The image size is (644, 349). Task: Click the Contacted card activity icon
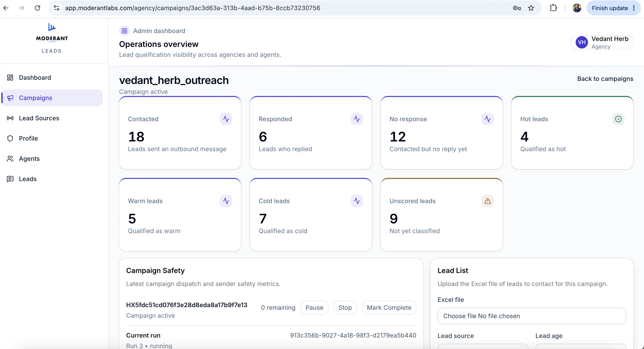coord(226,119)
